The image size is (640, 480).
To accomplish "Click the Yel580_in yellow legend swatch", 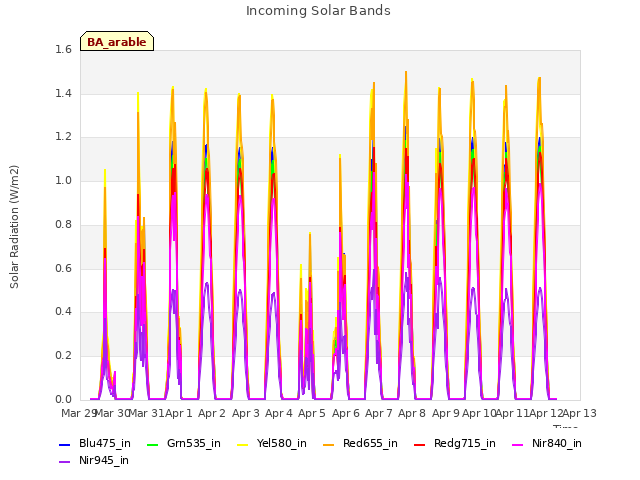I will coord(242,444).
